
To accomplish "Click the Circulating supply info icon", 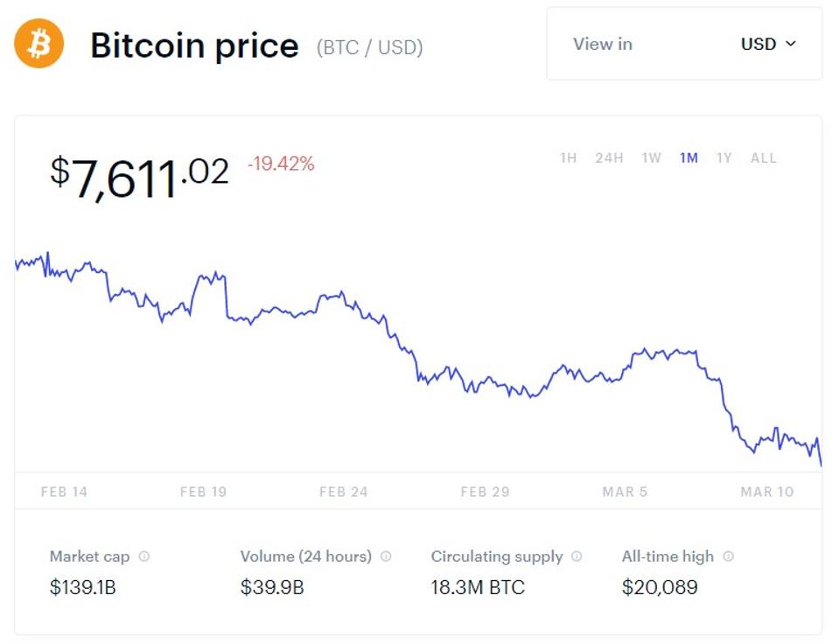I will click(x=577, y=556).
